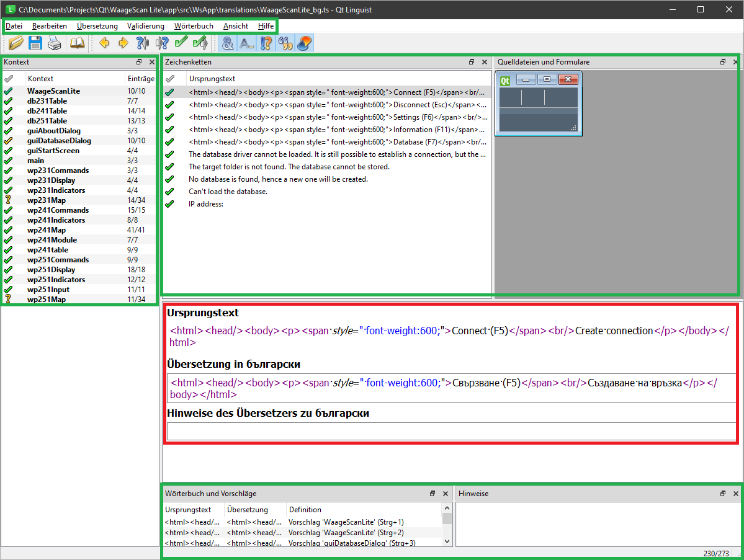Select the wp231Map context row

tap(79, 200)
